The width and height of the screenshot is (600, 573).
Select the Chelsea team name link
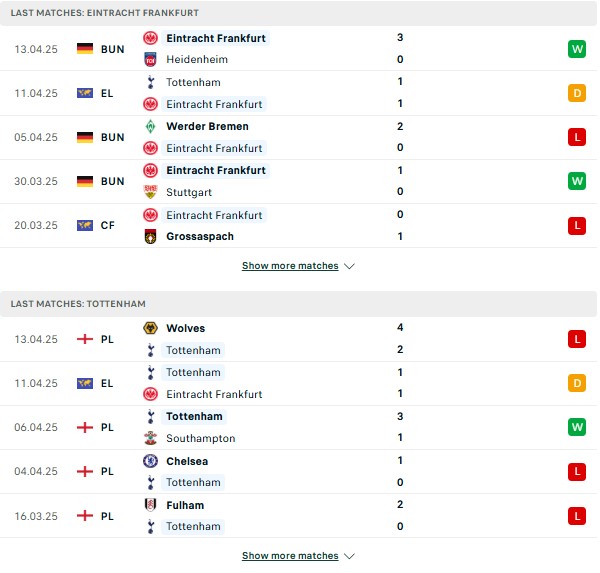187,461
